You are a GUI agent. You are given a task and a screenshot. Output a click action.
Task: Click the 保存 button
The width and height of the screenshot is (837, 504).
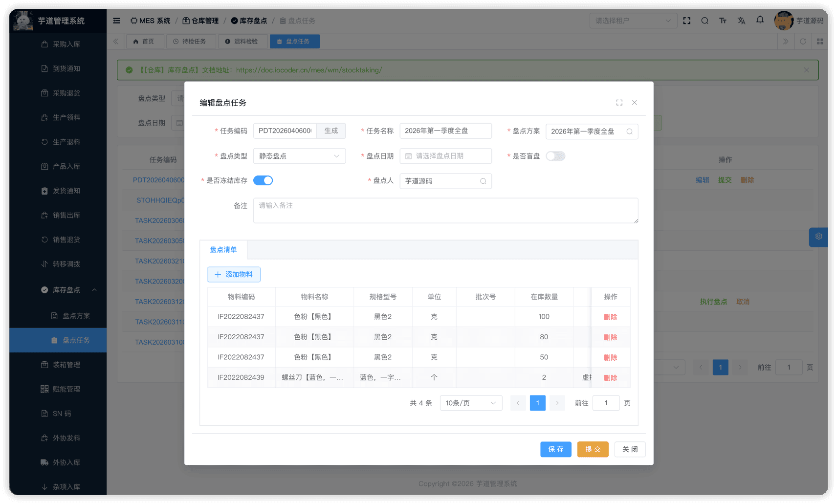[x=555, y=449]
